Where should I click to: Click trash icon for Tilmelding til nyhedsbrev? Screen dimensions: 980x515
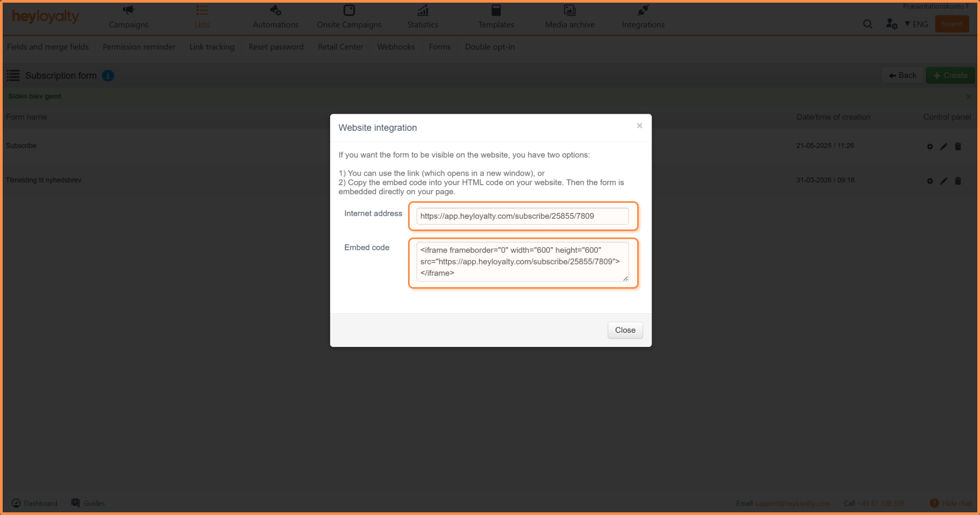point(958,181)
